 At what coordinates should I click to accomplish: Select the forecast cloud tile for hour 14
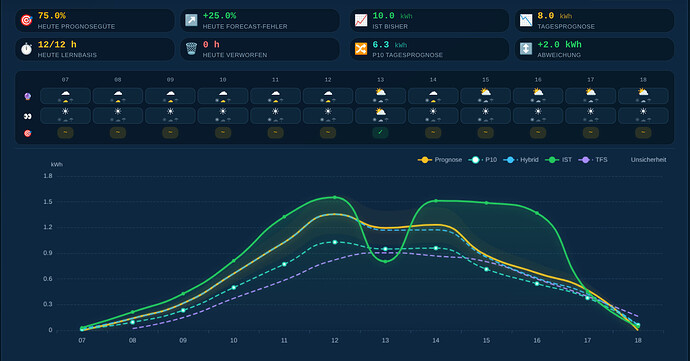pyautogui.click(x=433, y=96)
